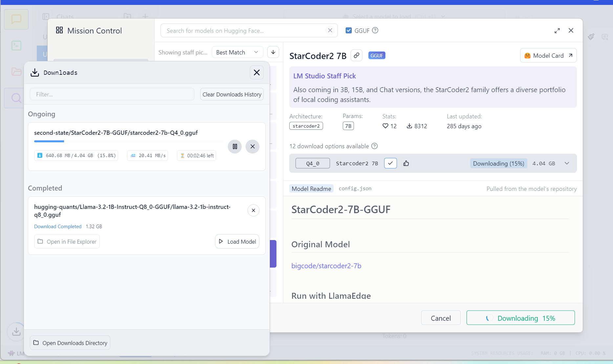Viewport: 613px width, 364px height.
Task: Click the GGUF badge beside StarCoder2 7B
Action: pos(377,55)
